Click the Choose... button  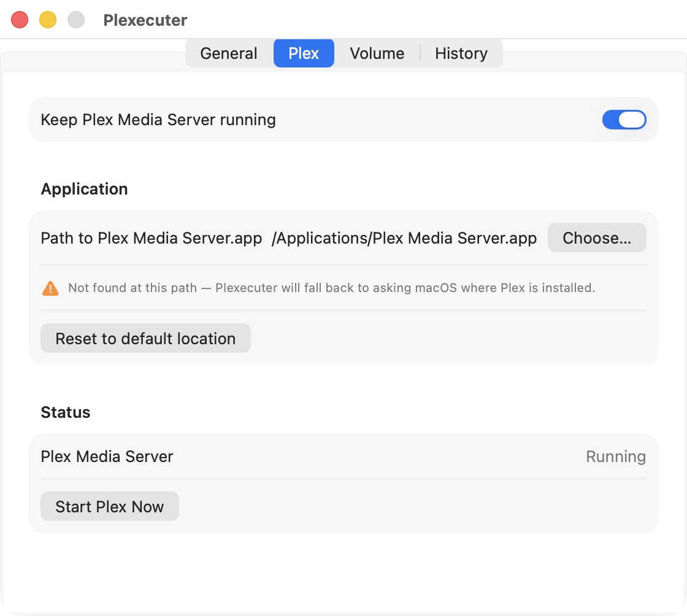pos(597,238)
